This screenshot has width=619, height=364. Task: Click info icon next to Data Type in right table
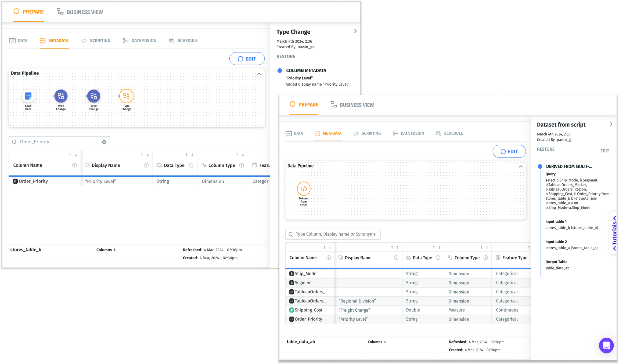coord(438,258)
